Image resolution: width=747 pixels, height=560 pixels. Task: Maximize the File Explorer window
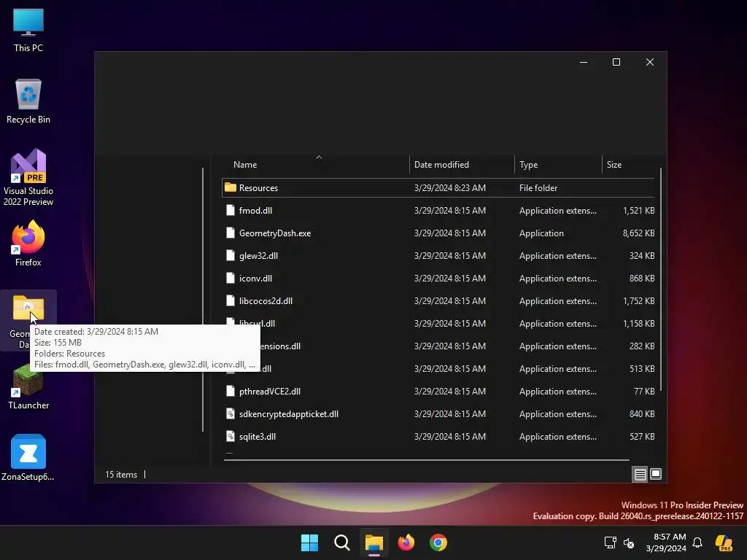click(616, 63)
